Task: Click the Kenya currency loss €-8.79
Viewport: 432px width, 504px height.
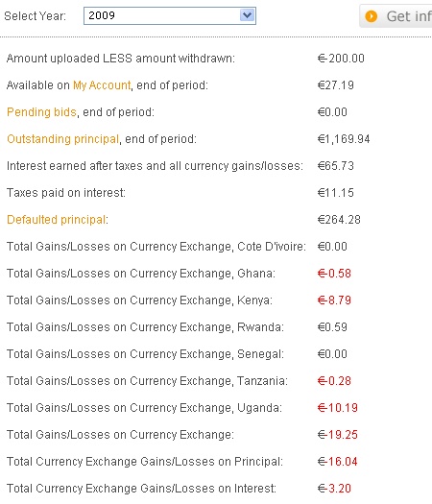Action: tap(334, 300)
